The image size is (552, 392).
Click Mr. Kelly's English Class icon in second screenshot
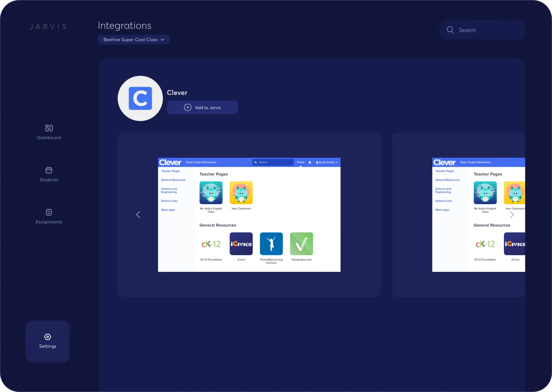coord(485,193)
